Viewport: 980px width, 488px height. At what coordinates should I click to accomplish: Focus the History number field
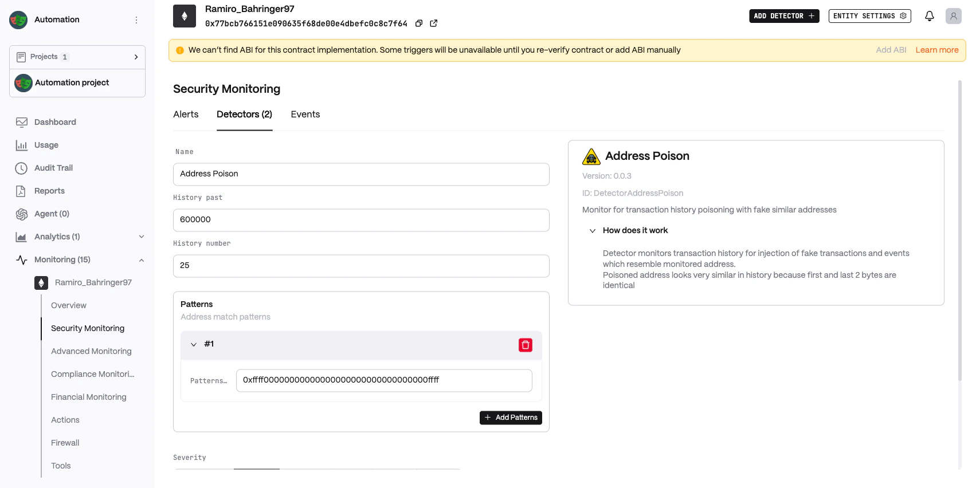[x=361, y=266]
